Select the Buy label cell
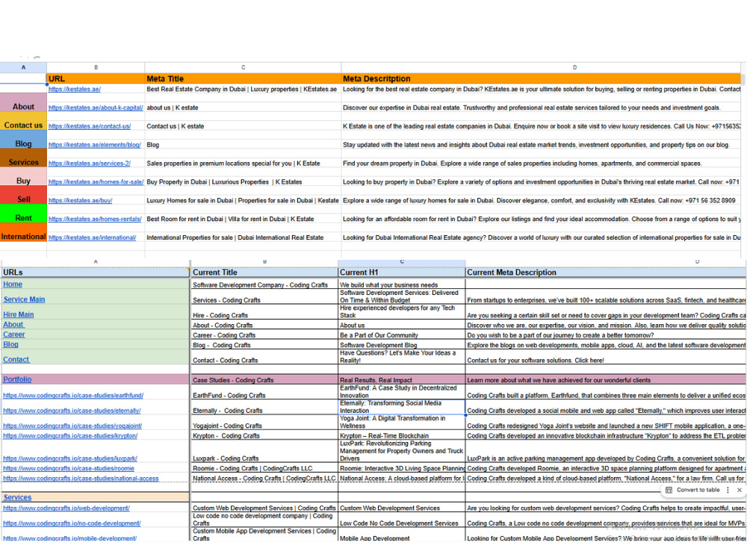 pos(23,177)
